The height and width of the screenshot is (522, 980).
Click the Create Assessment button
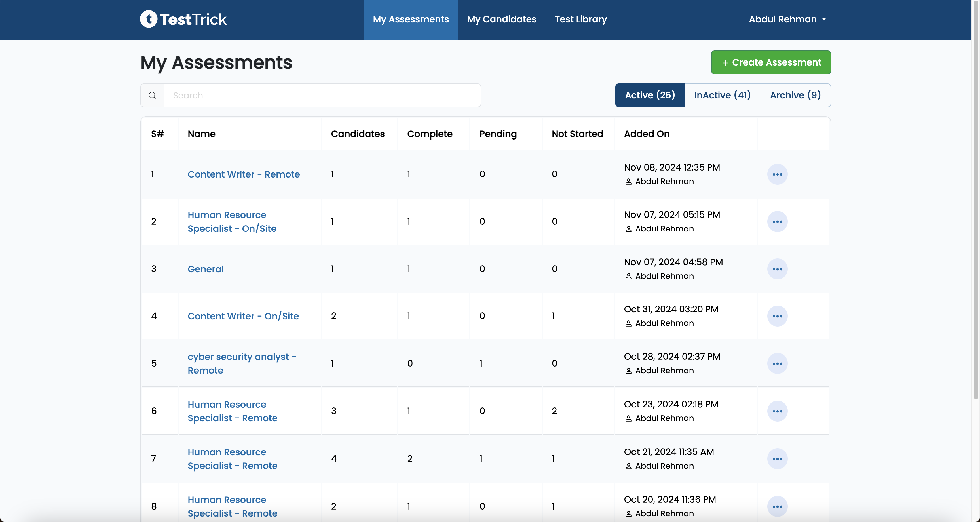coord(771,62)
